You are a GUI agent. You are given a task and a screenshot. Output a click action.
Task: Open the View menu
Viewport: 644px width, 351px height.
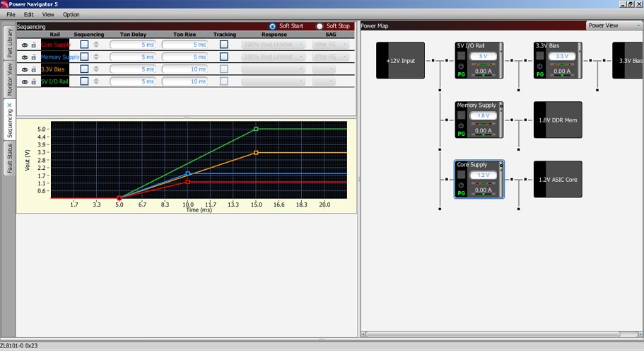[48, 14]
